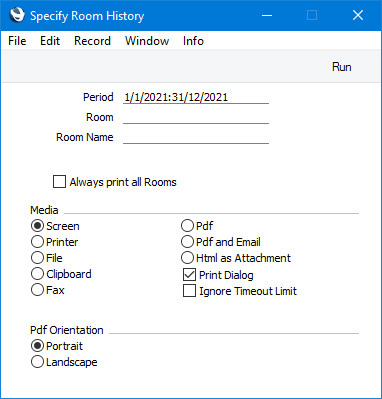Select File as media
The height and width of the screenshot is (399, 382).
(37, 258)
